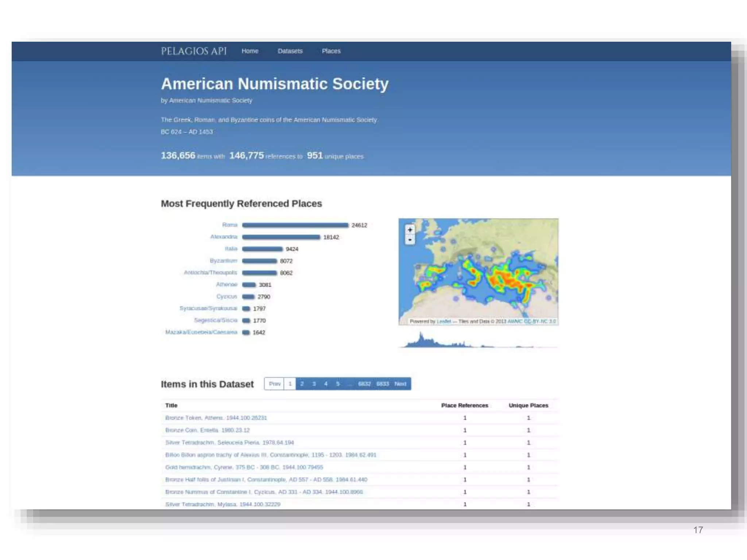The image size is (747, 560).
Task: Open the Bronze Token, Athens item
Action: pyautogui.click(x=216, y=418)
